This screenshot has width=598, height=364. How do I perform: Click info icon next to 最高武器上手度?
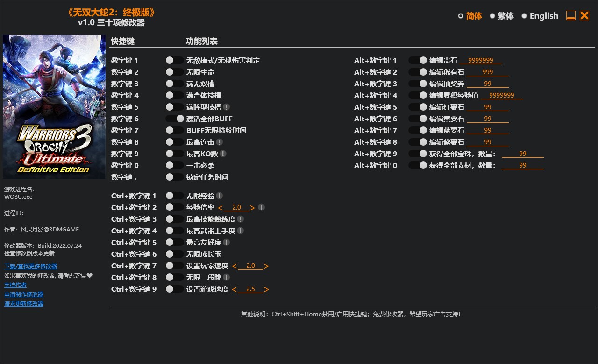[x=240, y=231]
